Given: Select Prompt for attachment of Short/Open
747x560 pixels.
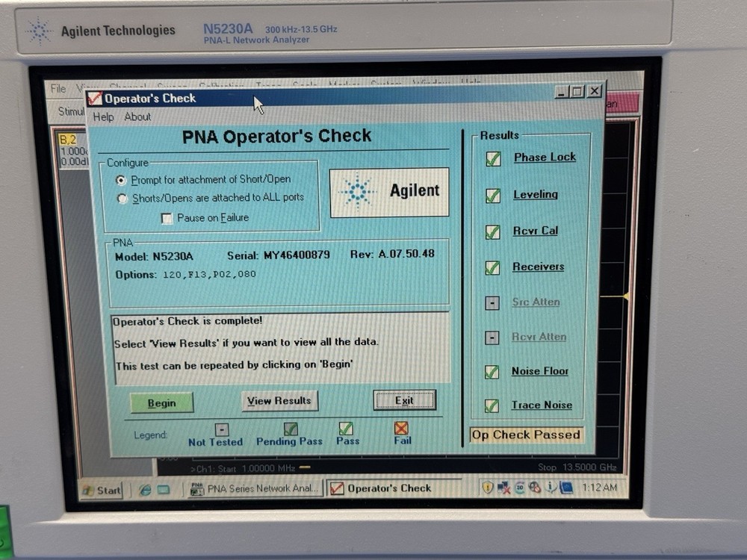Looking at the screenshot, I should pos(120,179).
